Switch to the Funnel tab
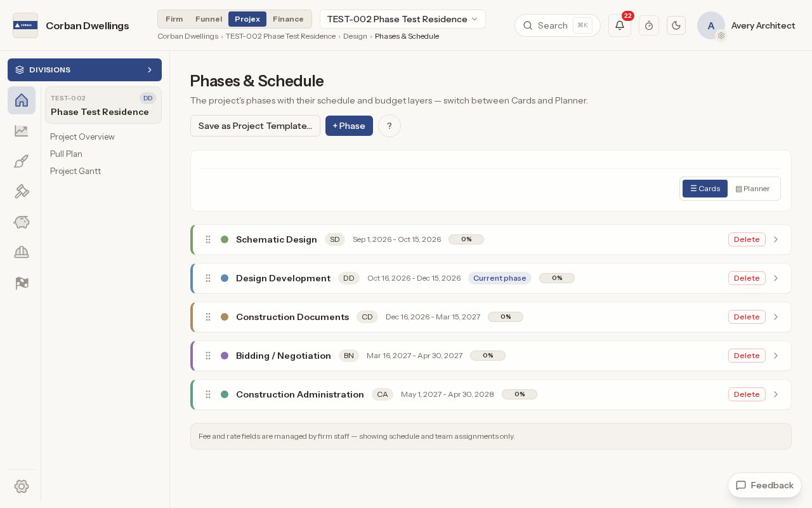The image size is (812, 508). (x=209, y=19)
